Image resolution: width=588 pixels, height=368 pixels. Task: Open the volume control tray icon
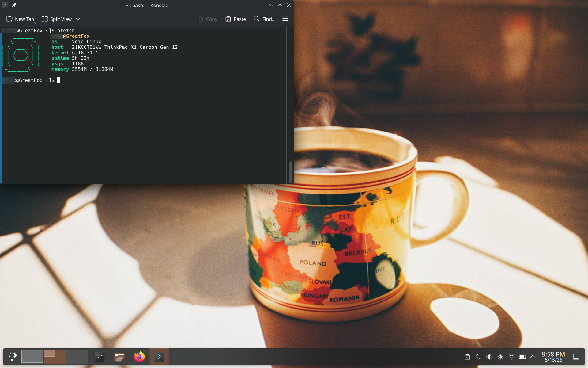tap(489, 357)
